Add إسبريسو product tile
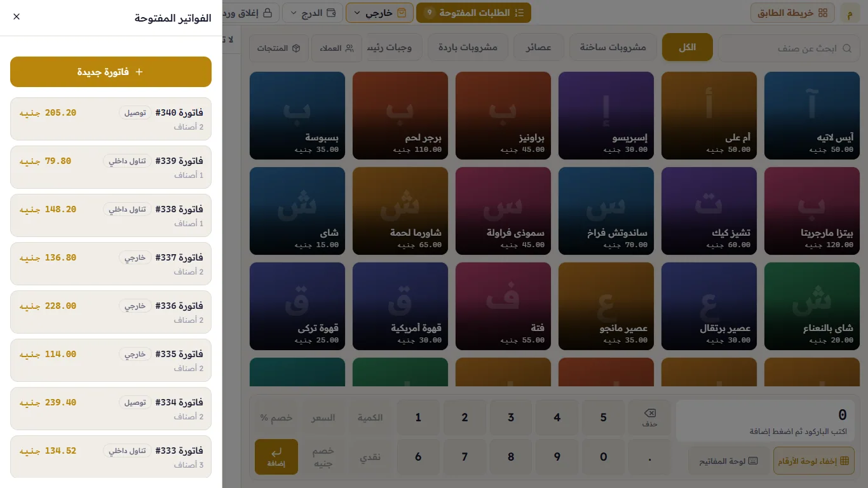The width and height of the screenshot is (868, 488). (606, 116)
